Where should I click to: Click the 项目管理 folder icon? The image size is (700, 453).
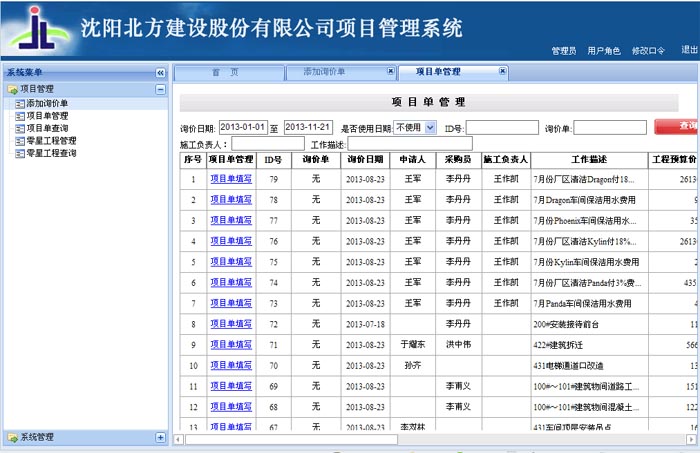tap(12, 89)
